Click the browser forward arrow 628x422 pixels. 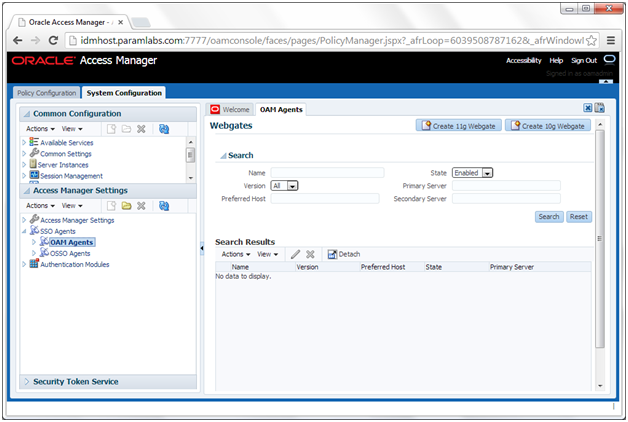[35, 40]
